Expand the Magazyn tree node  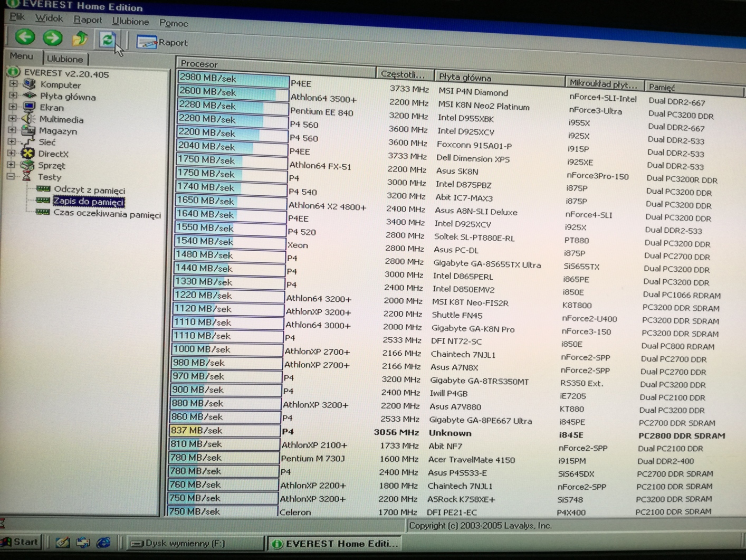click(12, 130)
